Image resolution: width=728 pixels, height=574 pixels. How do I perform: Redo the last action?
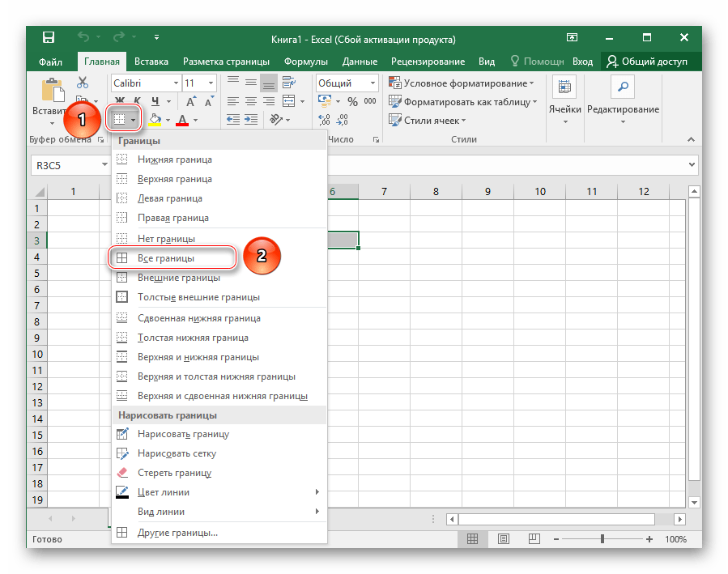point(119,36)
